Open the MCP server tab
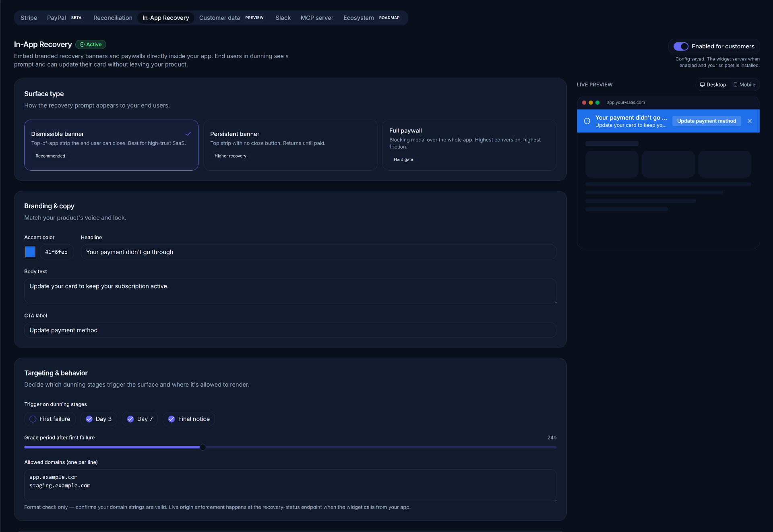Viewport: 773px width, 532px height. pos(317,18)
